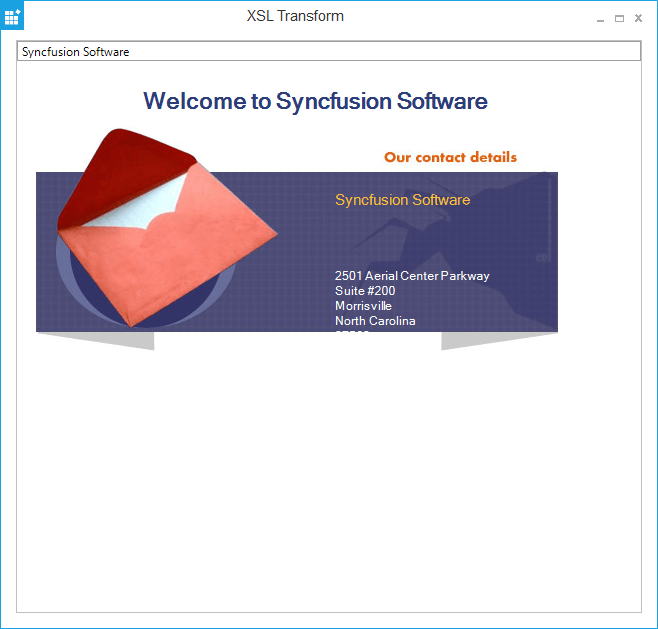Select the Suite #200 address line

[365, 290]
